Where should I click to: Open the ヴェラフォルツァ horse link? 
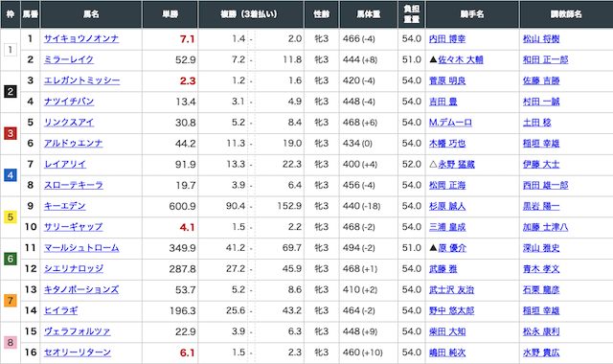(x=77, y=331)
